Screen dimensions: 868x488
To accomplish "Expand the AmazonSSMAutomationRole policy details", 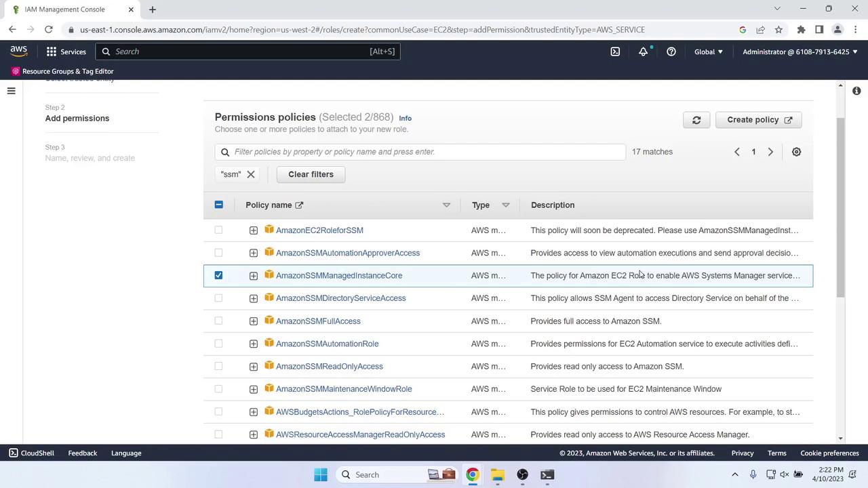I will (254, 344).
